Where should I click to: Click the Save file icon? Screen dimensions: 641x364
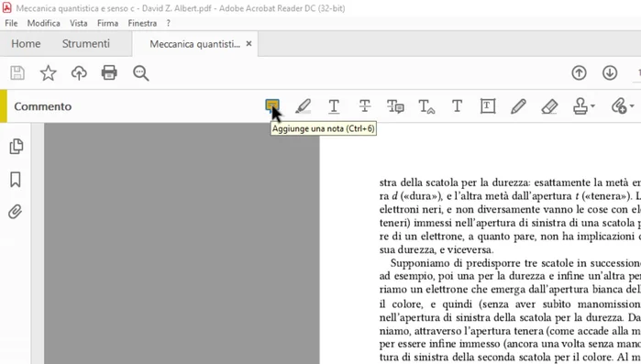[17, 73]
